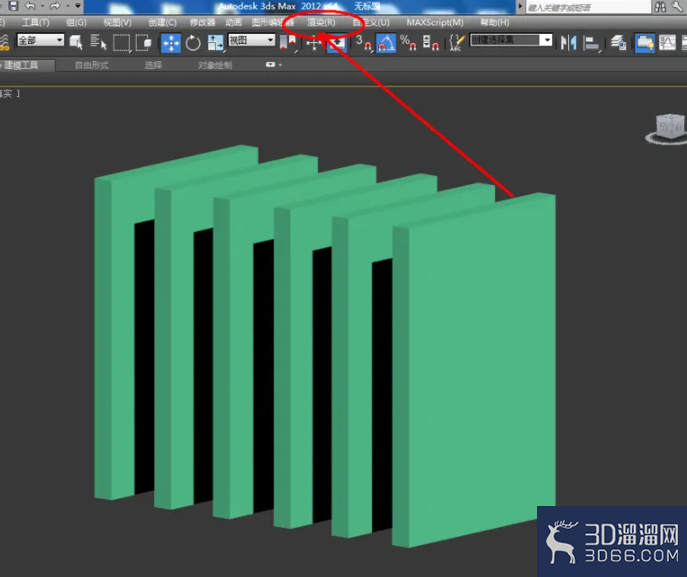Click the Undo button in title bar

coord(30,6)
